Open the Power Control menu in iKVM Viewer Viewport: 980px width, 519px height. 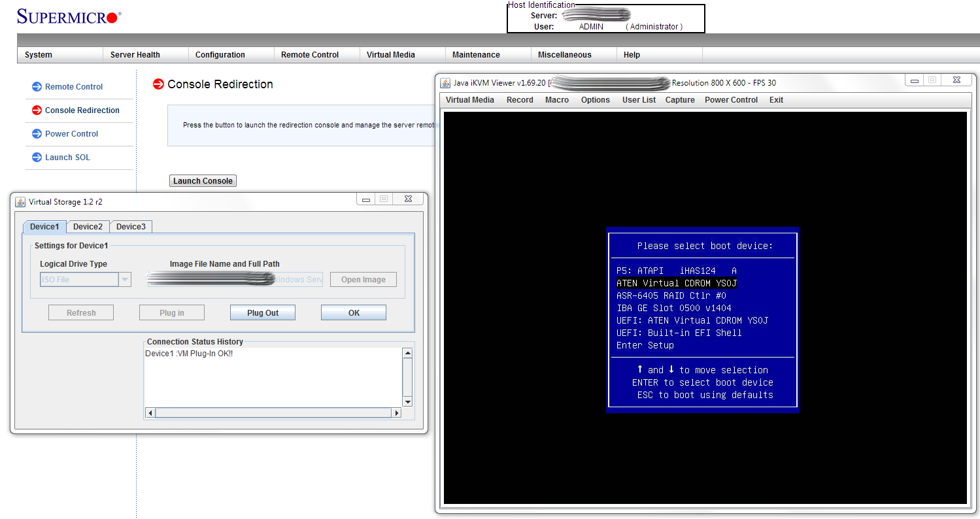[731, 100]
